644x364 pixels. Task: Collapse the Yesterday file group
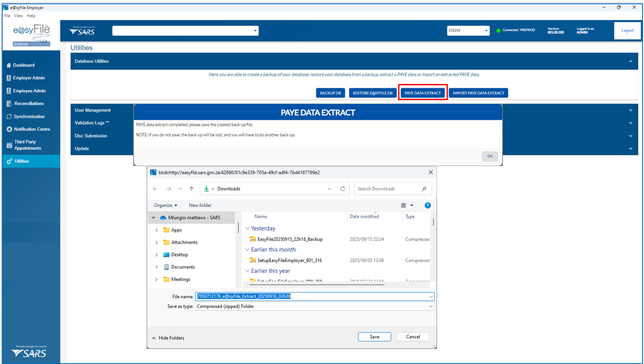coord(247,229)
